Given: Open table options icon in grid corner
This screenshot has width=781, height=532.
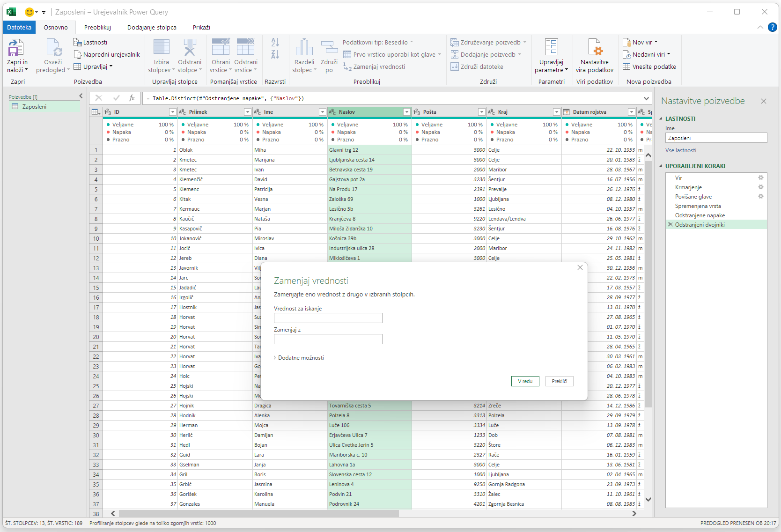Looking at the screenshot, I should 96,112.
